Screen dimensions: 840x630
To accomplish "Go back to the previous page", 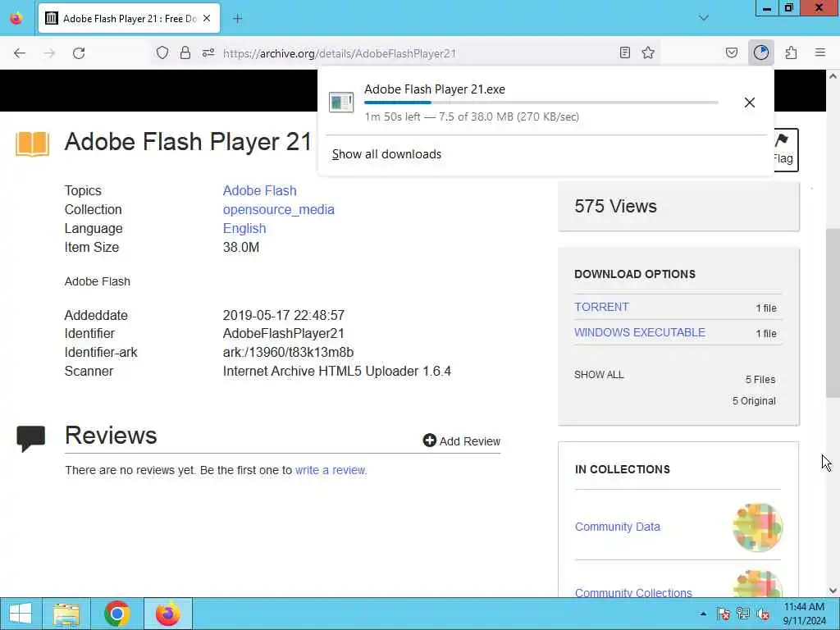I will (x=20, y=53).
